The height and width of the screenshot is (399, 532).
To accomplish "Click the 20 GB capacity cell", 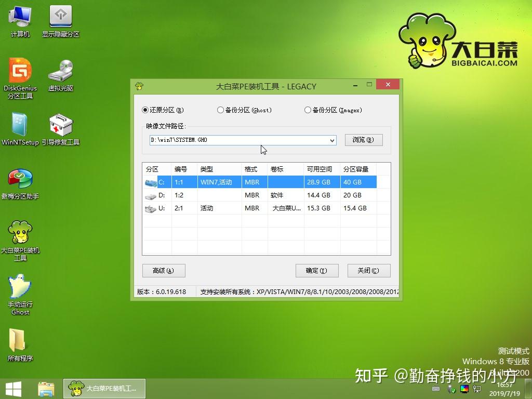I will click(x=358, y=195).
